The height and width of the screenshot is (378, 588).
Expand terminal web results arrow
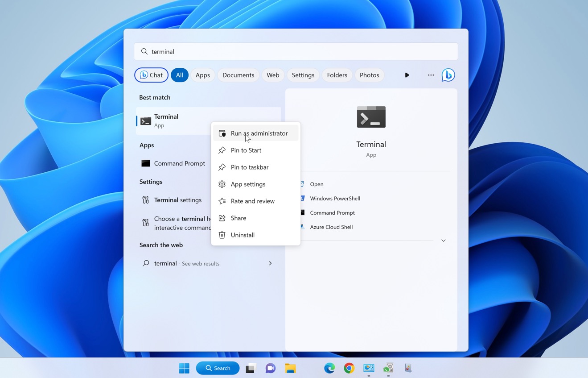pos(270,263)
